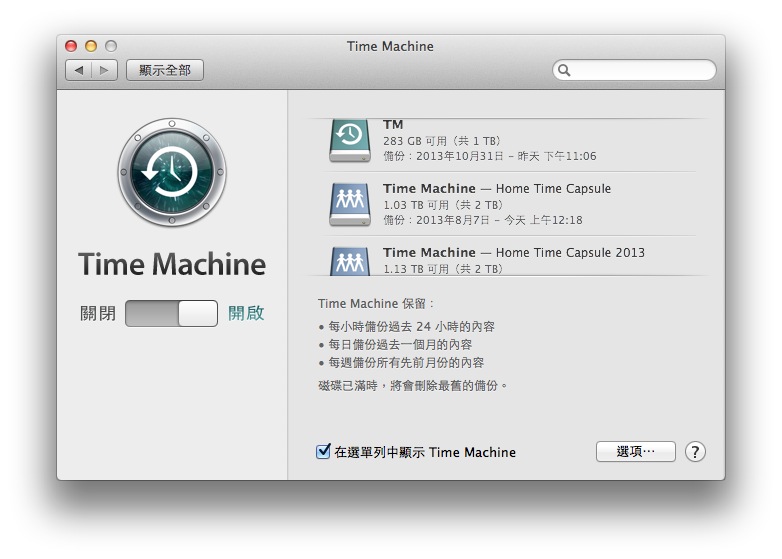Click '283 GB 可用（共 1 TB）' text

coord(442,141)
